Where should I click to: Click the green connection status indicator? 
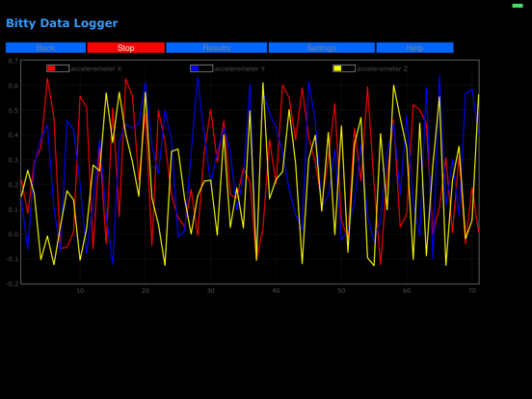(x=518, y=6)
